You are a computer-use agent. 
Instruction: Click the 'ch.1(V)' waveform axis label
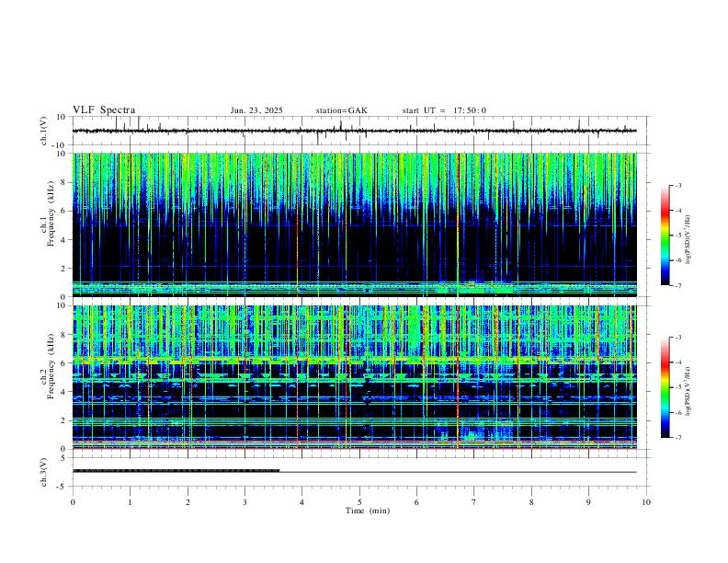point(44,131)
